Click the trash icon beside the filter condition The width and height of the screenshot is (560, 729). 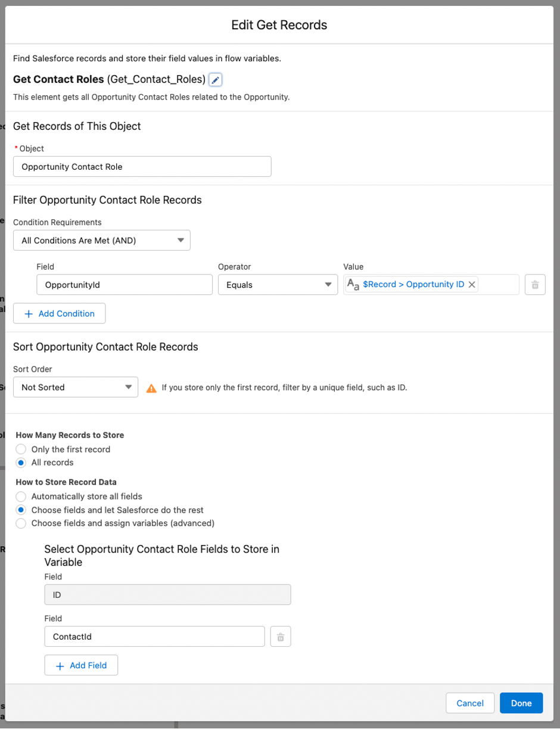click(534, 284)
